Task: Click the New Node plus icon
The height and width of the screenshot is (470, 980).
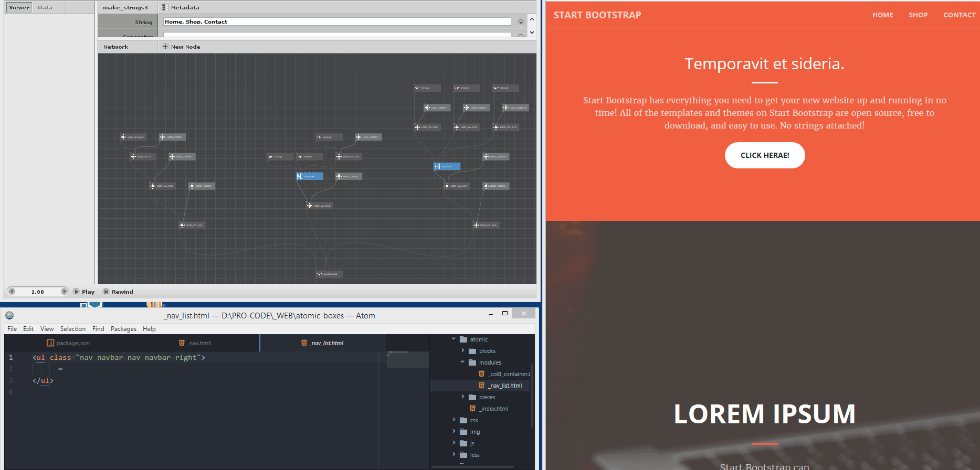Action: [165, 47]
